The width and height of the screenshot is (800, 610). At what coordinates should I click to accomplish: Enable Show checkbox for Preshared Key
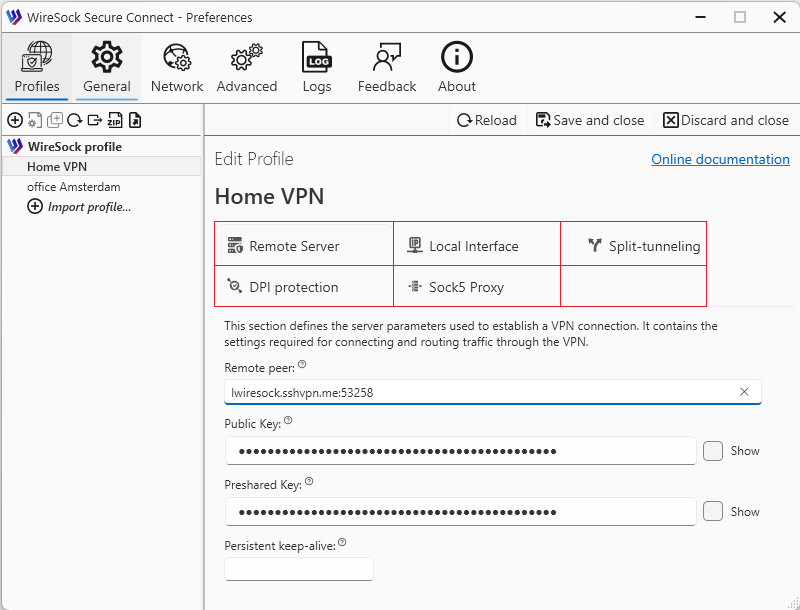coord(713,511)
